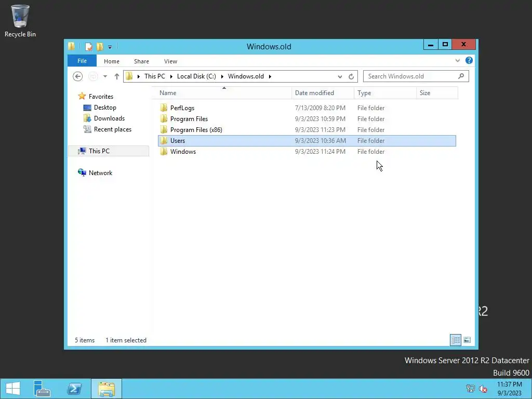Click the Network icon in navigation pane
Screen dimensions: 532x399
pos(82,172)
